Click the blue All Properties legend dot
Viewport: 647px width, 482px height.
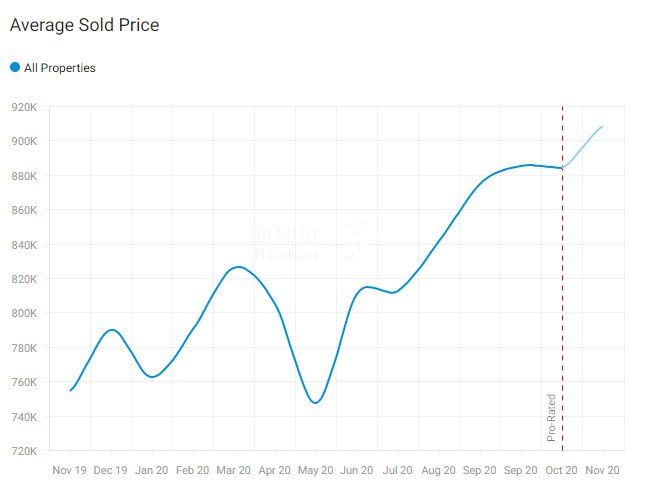pyautogui.click(x=15, y=67)
